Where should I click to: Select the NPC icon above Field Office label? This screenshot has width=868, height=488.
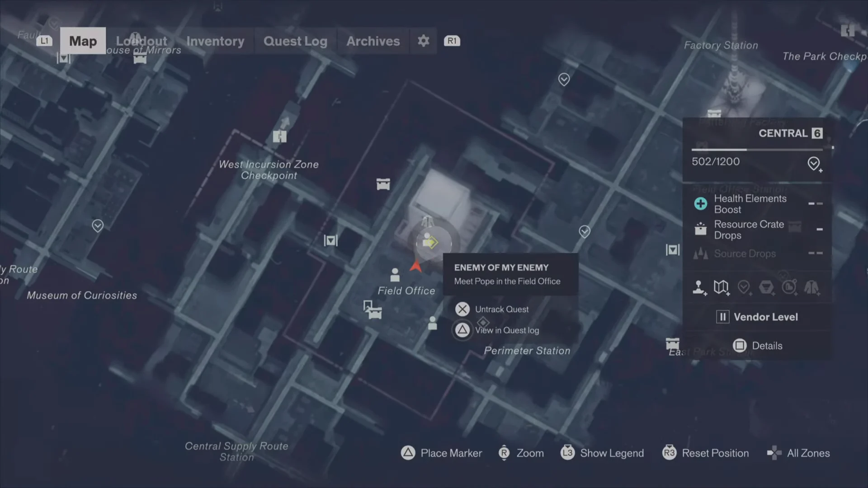(x=395, y=275)
